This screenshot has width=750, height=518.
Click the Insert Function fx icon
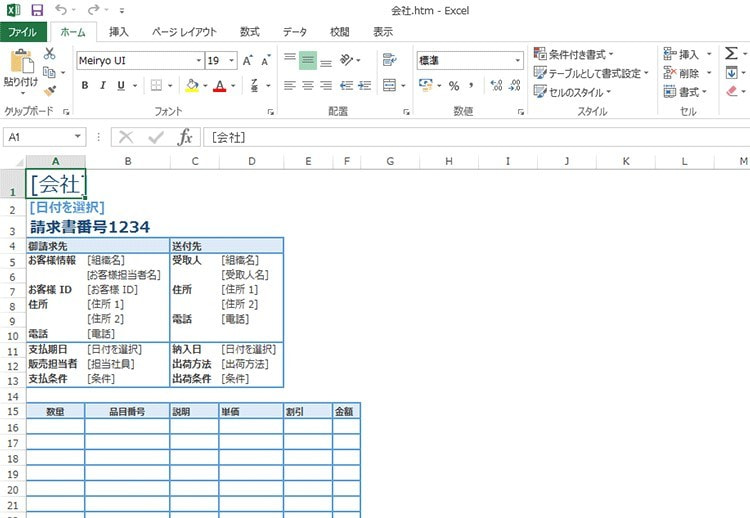coord(185,137)
